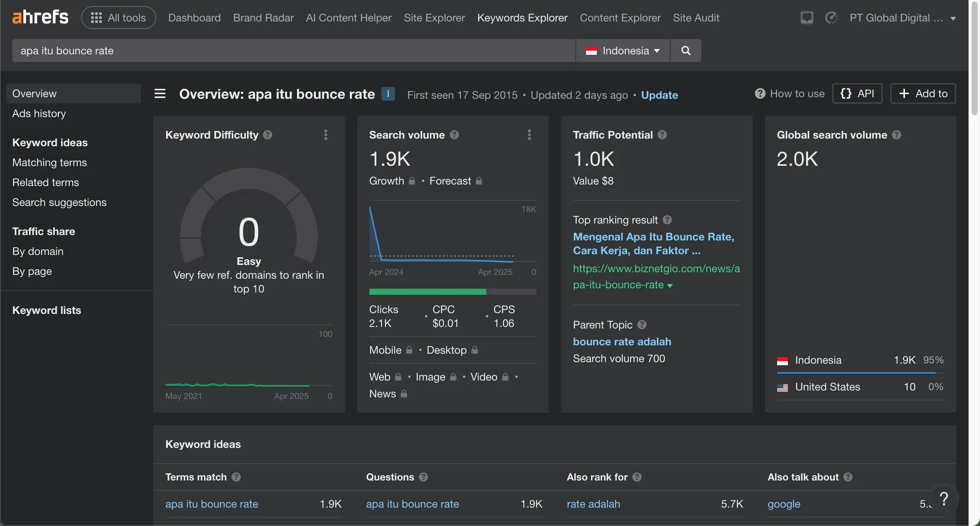The height and width of the screenshot is (526, 980).
Task: Click the informational intent badge beside title
Action: pyautogui.click(x=388, y=94)
